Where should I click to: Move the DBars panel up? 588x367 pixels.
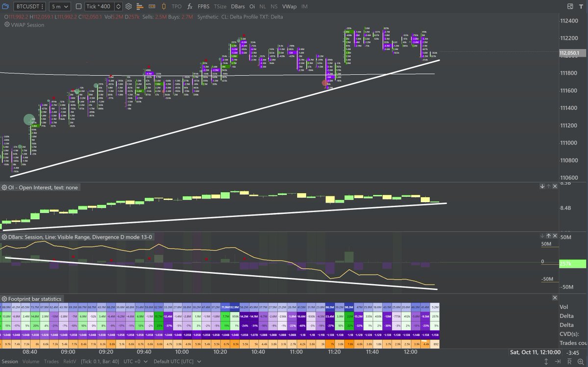pyautogui.click(x=549, y=236)
